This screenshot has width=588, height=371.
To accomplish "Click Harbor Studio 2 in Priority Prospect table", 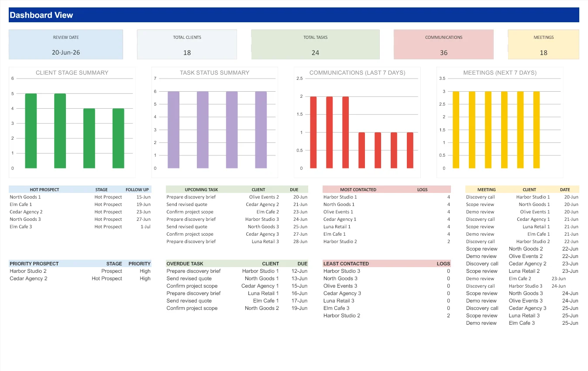I will [28, 271].
